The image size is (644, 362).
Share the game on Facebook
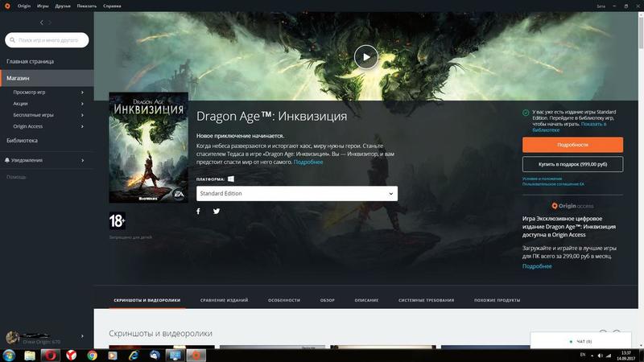(x=198, y=212)
